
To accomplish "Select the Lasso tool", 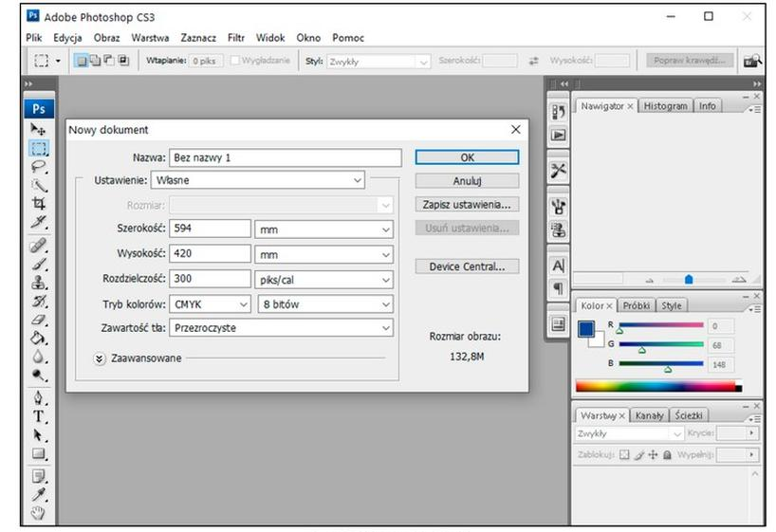I will [x=39, y=167].
